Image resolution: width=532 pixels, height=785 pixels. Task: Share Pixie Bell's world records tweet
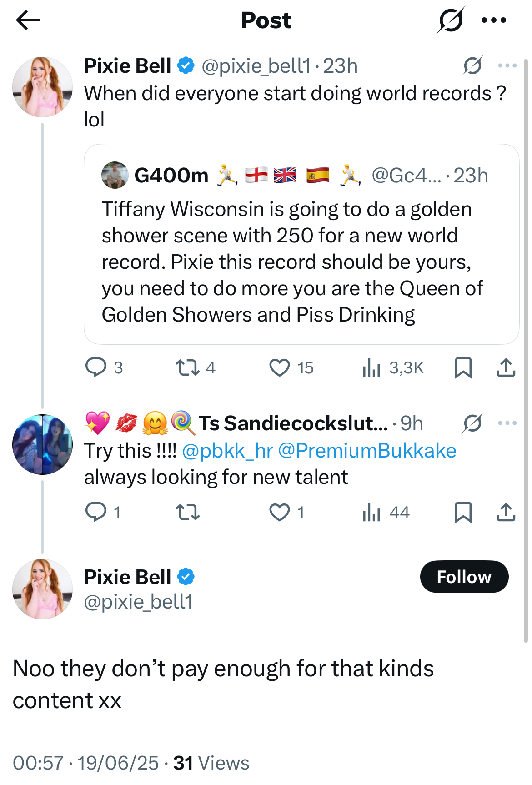(506, 367)
